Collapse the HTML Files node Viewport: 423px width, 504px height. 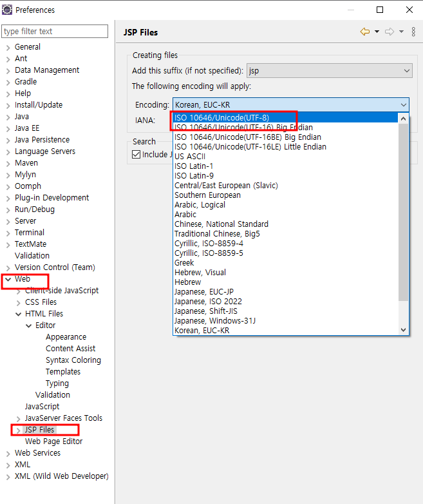pos(18,314)
